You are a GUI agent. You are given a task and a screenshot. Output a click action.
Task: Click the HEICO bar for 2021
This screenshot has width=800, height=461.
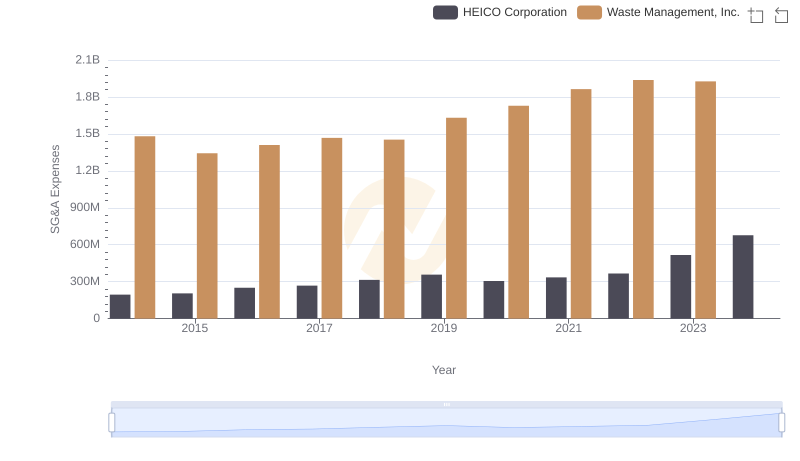point(556,298)
